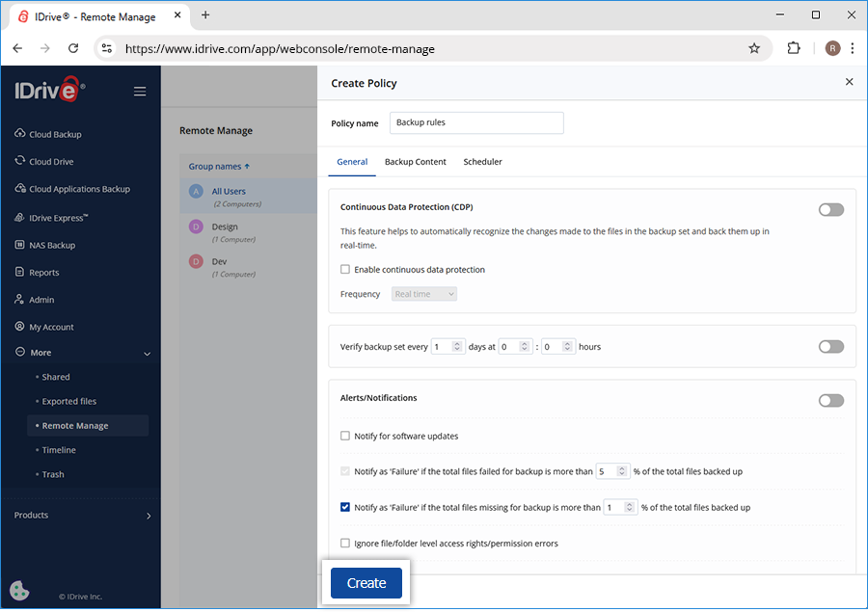Uncheck files missing for backup notification
This screenshot has width=868, height=612.
tap(345, 507)
